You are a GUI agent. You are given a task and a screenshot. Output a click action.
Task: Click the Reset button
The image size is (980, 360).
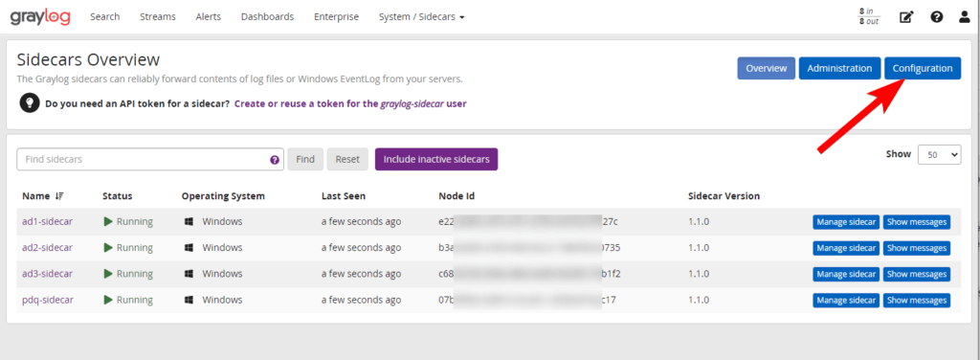(347, 159)
